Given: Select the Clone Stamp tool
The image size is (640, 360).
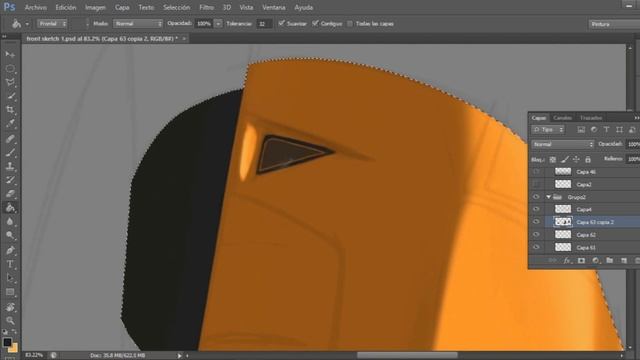Looking at the screenshot, I should 10,167.
